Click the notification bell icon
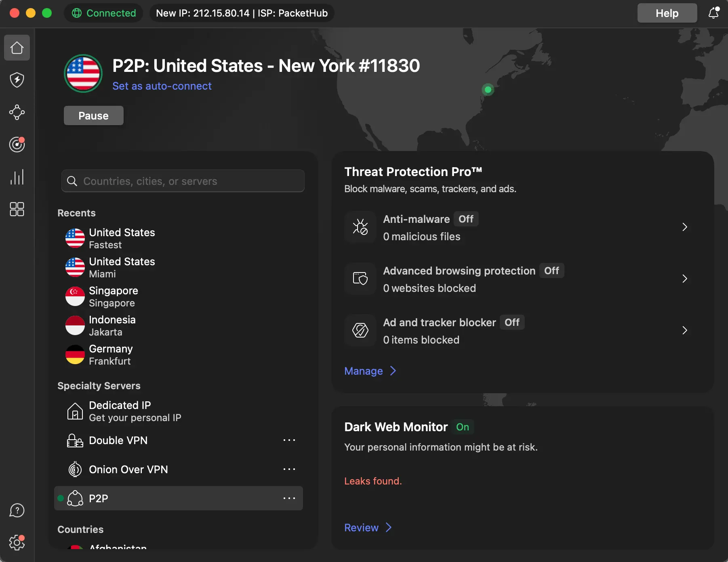 click(x=713, y=13)
